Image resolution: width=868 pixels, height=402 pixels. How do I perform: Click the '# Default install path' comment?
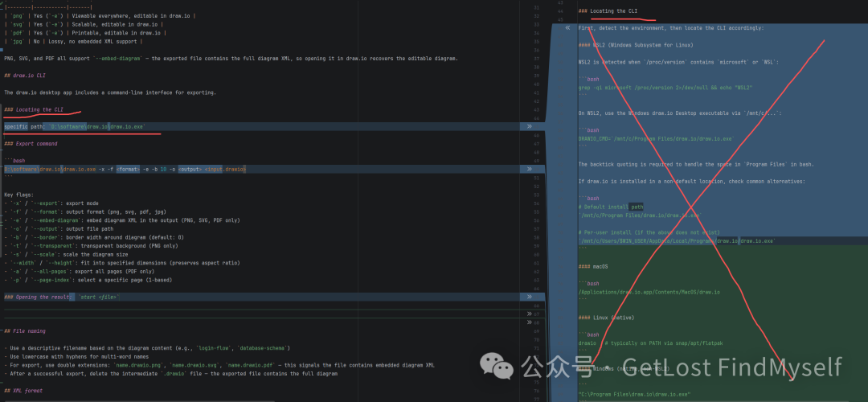click(611, 207)
